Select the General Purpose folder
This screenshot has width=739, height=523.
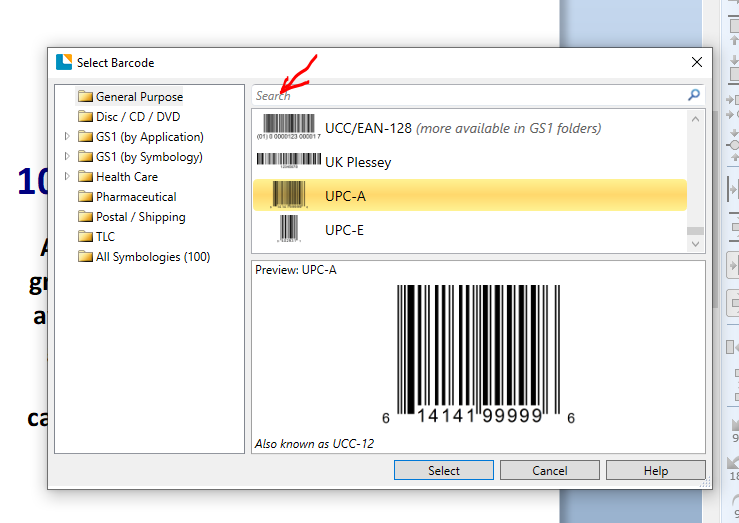coord(139,97)
